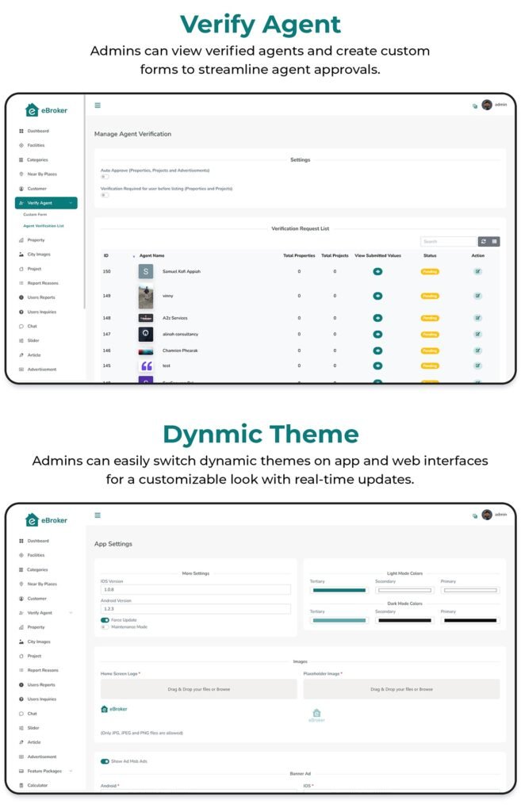
Task: View submitted values for Samuel Kofi Appiah
Action: coord(377,271)
